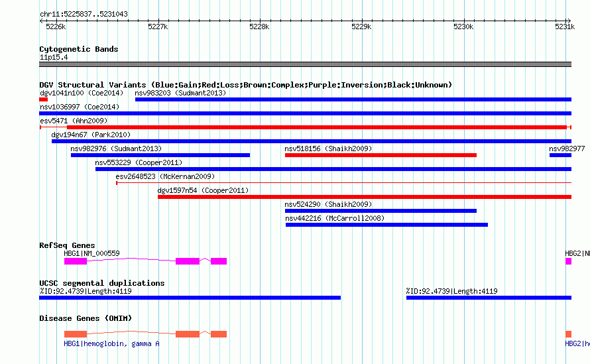Click the RefSeq Genes track title
Viewport: 590px width, 364px height.
(x=67, y=245)
